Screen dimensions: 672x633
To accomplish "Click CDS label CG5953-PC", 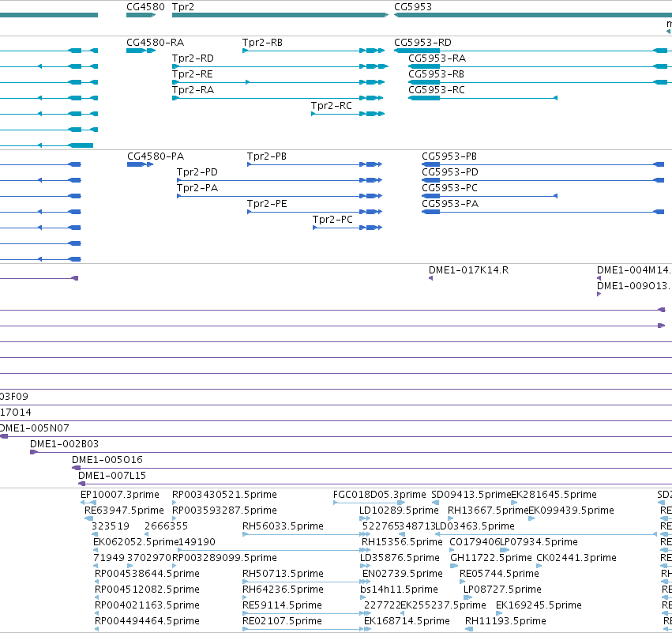I will (449, 188).
